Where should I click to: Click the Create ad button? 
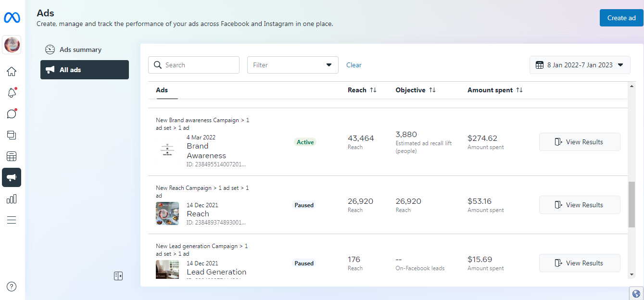click(621, 18)
